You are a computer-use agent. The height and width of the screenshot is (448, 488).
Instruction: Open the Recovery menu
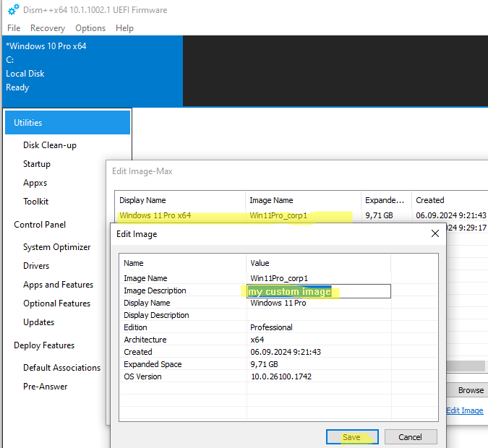[48, 28]
